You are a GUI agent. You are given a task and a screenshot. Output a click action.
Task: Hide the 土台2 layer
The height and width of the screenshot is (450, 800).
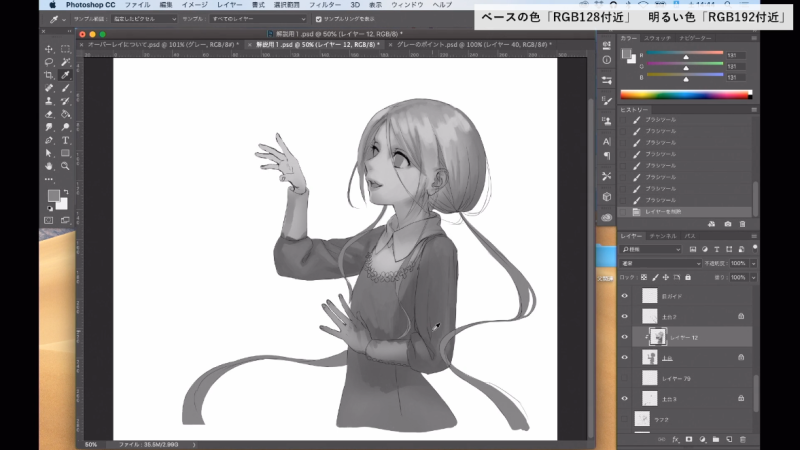click(x=624, y=316)
